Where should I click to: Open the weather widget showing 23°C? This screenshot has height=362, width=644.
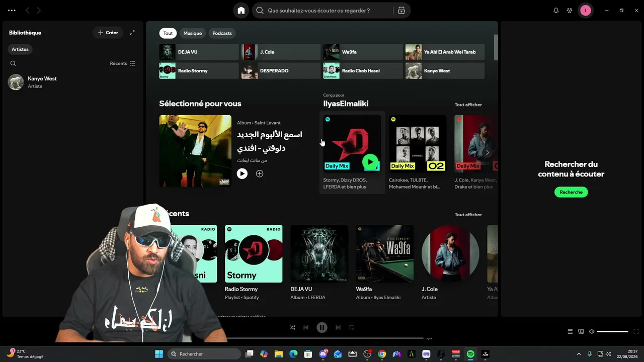pyautogui.click(x=25, y=354)
